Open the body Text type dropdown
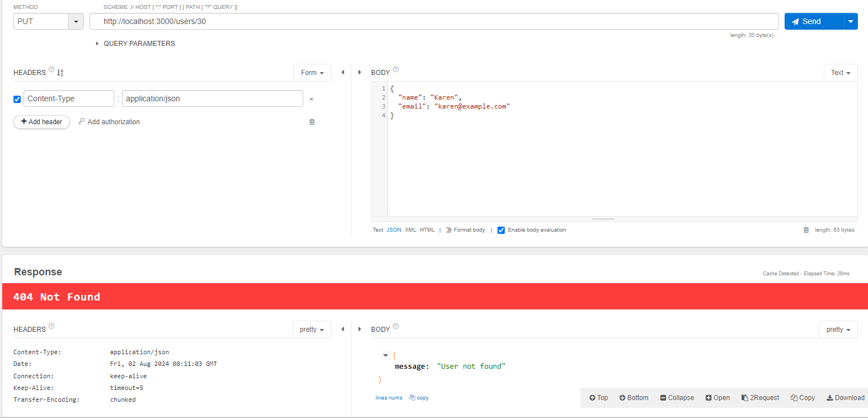This screenshot has width=868, height=418. (x=841, y=73)
